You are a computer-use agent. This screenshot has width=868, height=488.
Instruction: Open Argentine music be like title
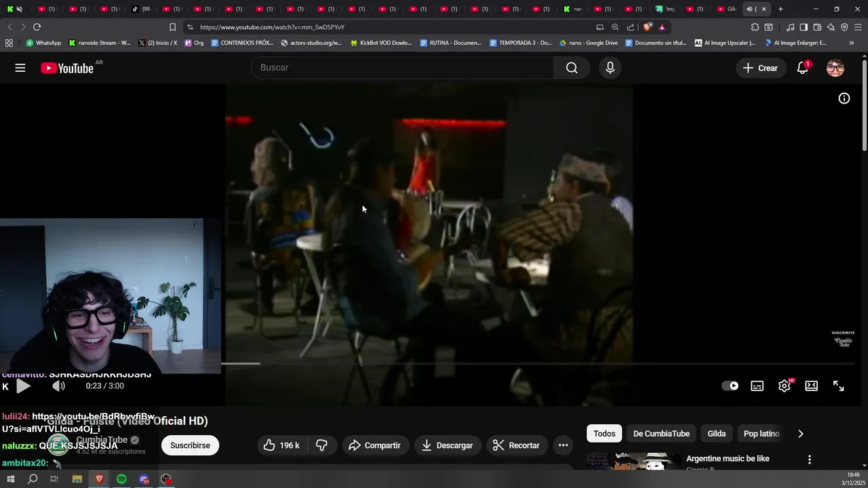coord(728,459)
